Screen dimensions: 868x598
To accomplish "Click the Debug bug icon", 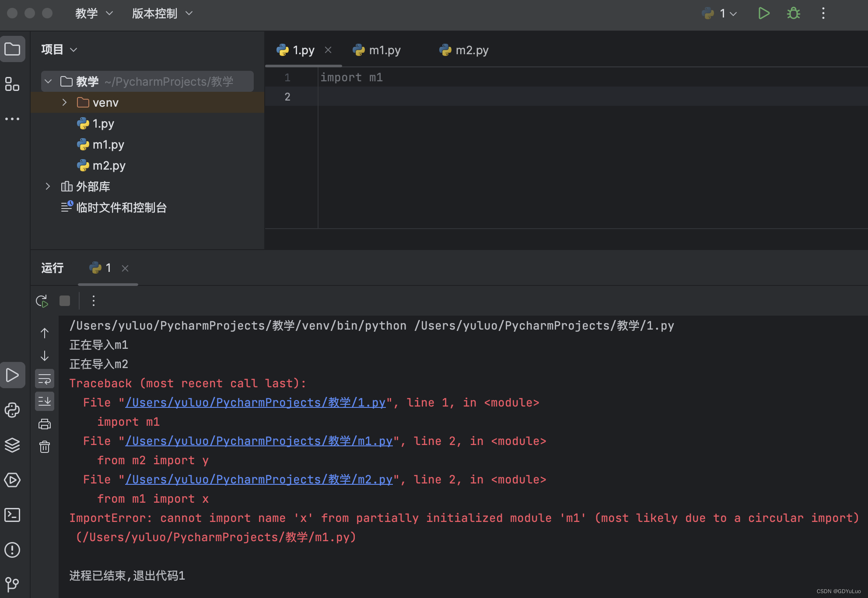I will coord(793,14).
